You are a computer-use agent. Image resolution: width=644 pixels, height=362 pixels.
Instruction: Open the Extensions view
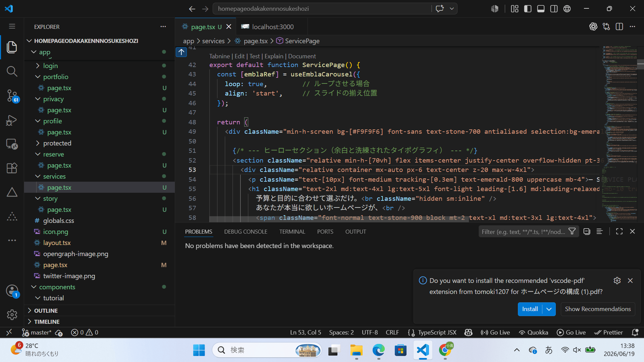click(x=12, y=168)
